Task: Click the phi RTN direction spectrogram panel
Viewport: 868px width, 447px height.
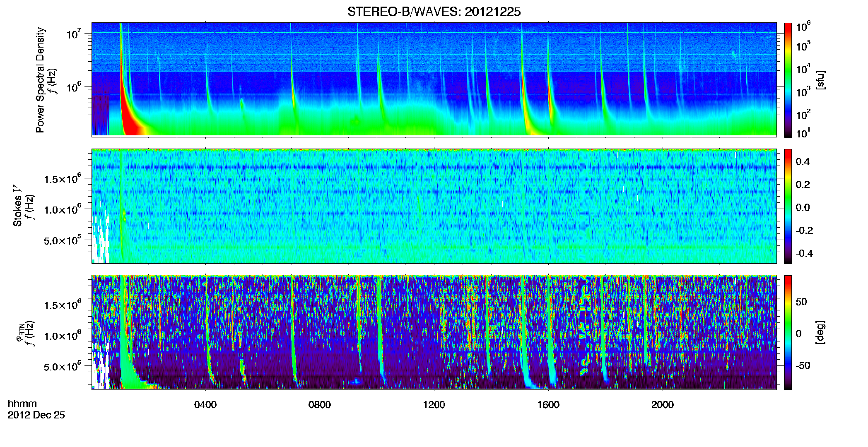Action: tap(434, 332)
